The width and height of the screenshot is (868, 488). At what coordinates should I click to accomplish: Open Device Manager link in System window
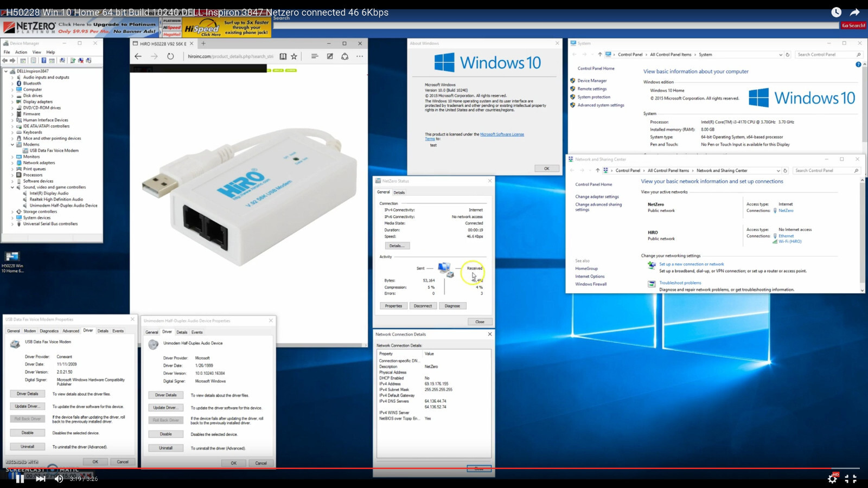pyautogui.click(x=592, y=80)
